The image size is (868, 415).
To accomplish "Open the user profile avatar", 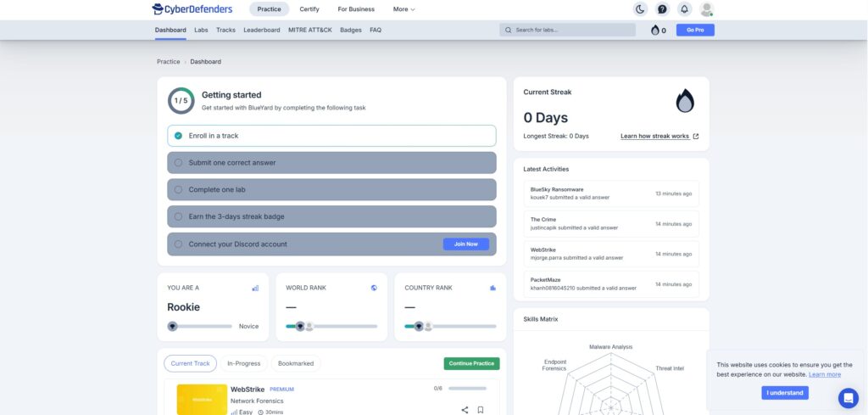I will pyautogui.click(x=707, y=9).
